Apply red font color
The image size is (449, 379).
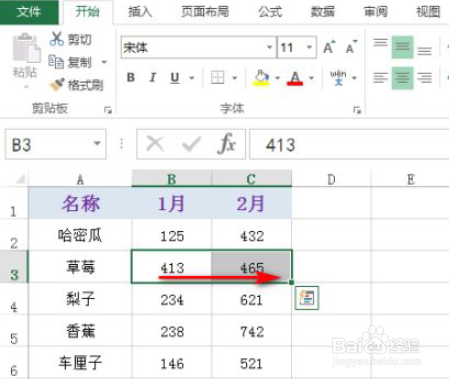295,78
